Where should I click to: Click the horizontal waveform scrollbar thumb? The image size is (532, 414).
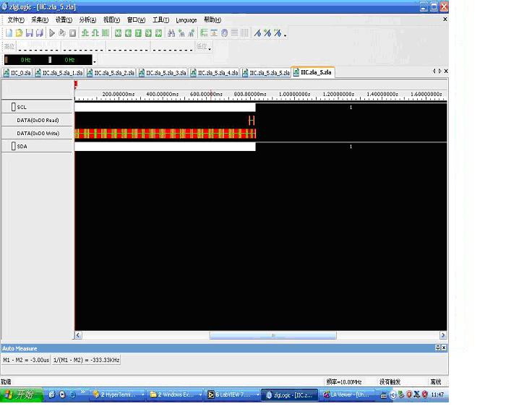click(273, 335)
